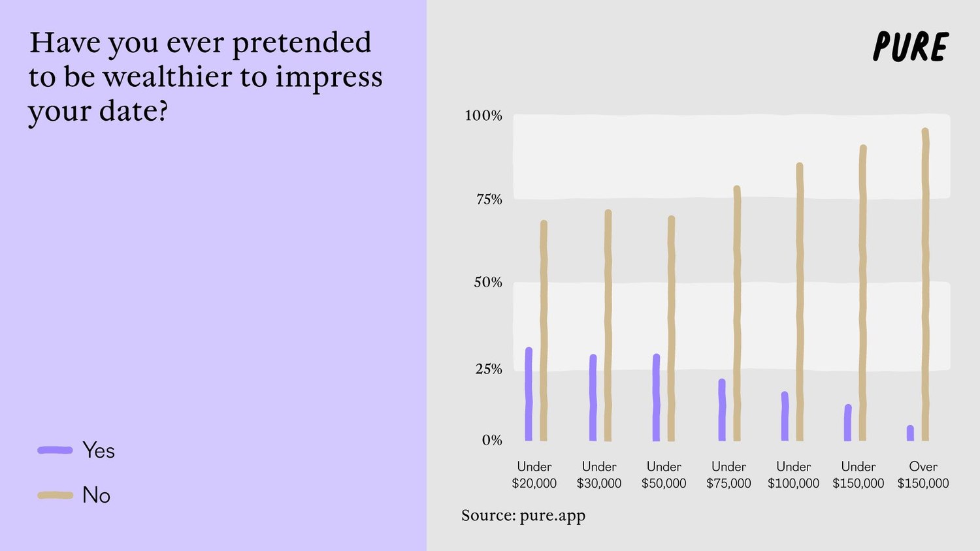Click the Over $150,000 axis label
This screenshot has width=980, height=551.
(923, 475)
